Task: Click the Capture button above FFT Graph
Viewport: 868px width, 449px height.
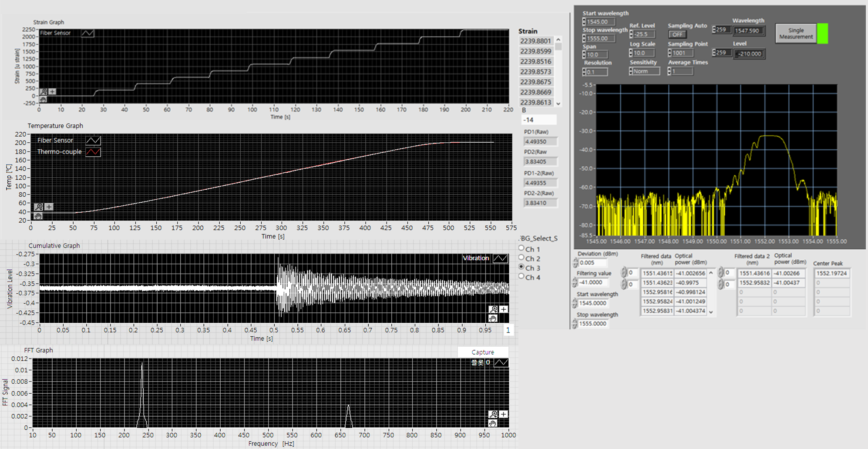Action: pyautogui.click(x=483, y=352)
